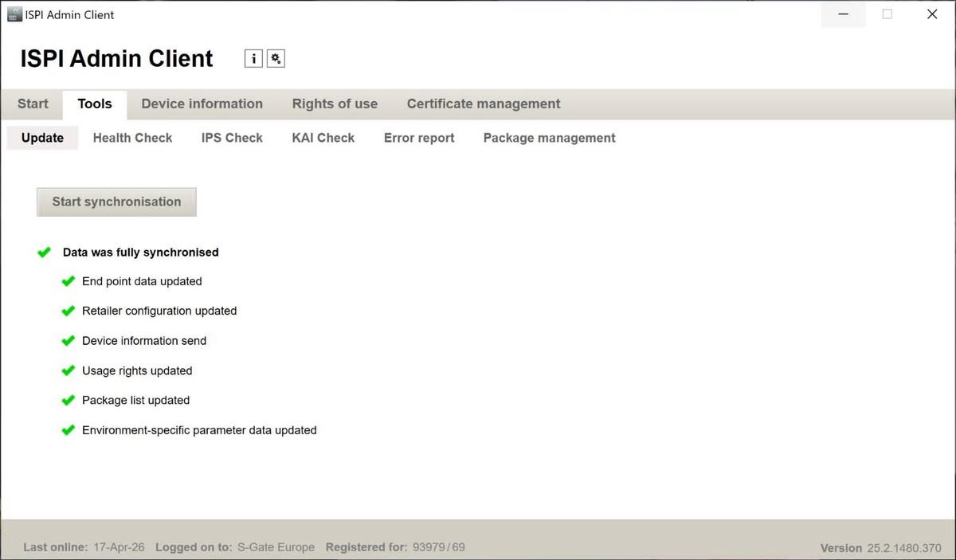Open settings via the gear icon
This screenshot has width=956, height=560.
click(276, 58)
